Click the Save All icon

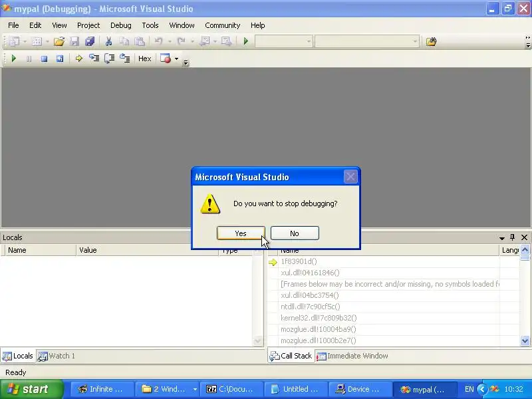click(x=90, y=41)
